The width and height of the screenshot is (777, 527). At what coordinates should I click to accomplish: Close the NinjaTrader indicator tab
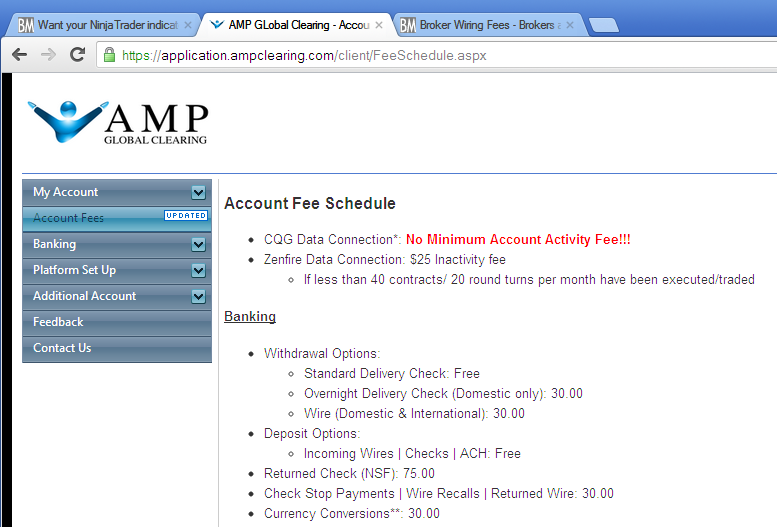(188, 25)
